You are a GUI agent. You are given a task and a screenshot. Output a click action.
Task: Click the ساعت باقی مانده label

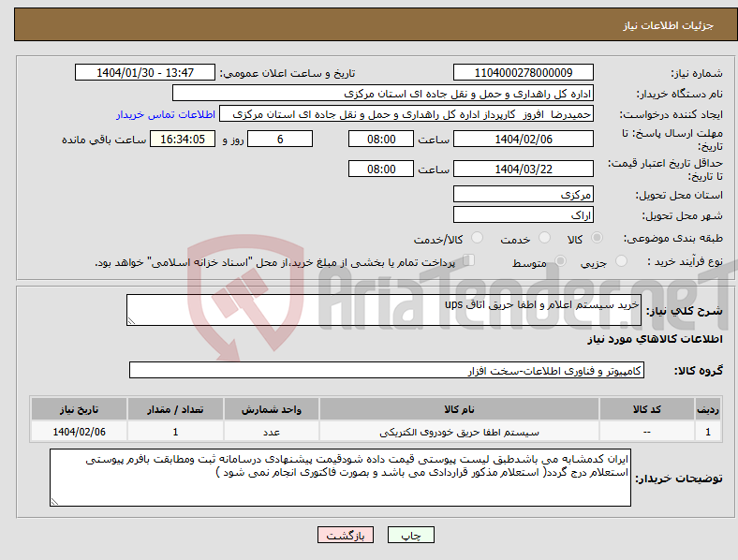pyautogui.click(x=104, y=140)
